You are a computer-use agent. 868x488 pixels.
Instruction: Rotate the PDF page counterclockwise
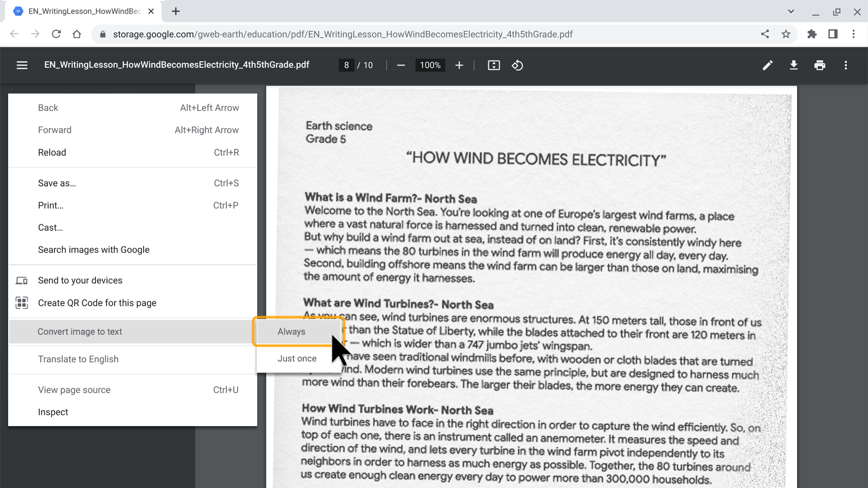pos(518,65)
